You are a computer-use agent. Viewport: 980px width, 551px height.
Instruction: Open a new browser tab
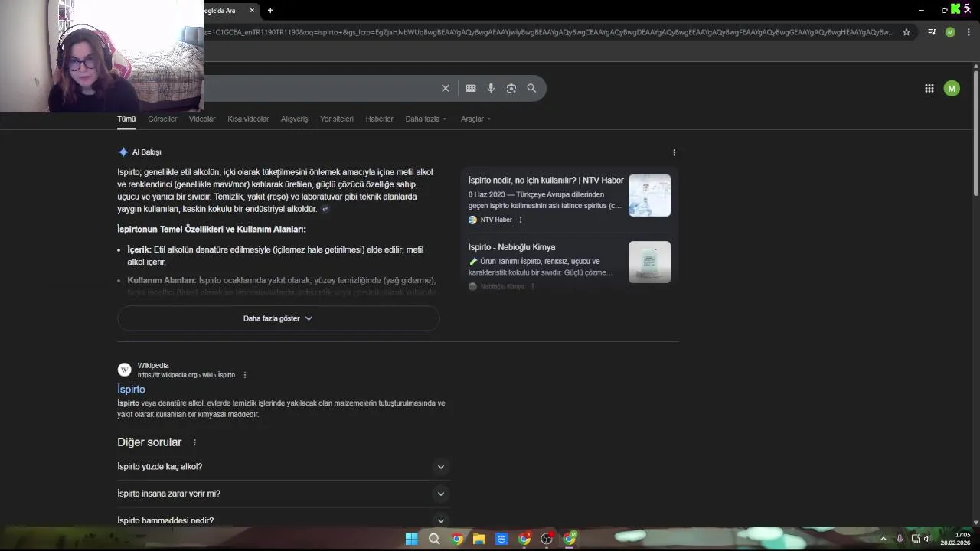point(270,10)
